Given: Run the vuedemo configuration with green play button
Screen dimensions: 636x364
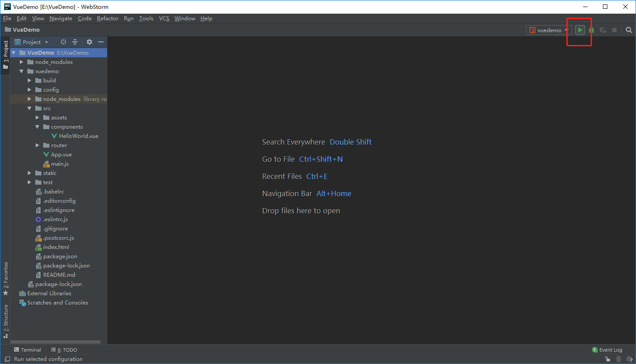Looking at the screenshot, I should click(x=580, y=30).
